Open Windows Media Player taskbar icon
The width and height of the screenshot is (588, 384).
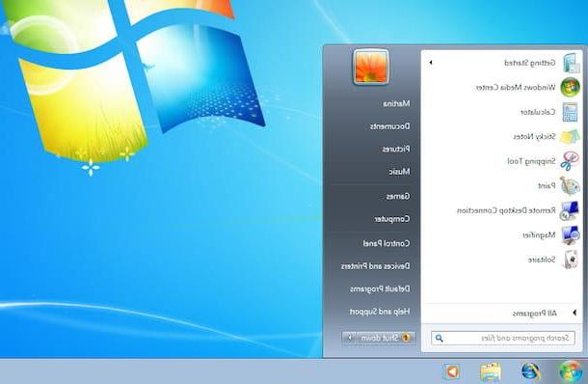[452, 372]
